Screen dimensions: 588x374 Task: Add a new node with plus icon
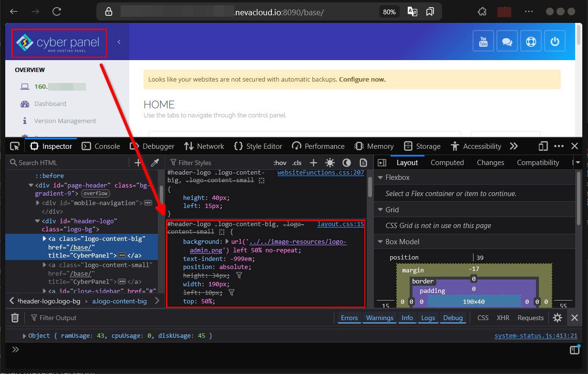138,163
